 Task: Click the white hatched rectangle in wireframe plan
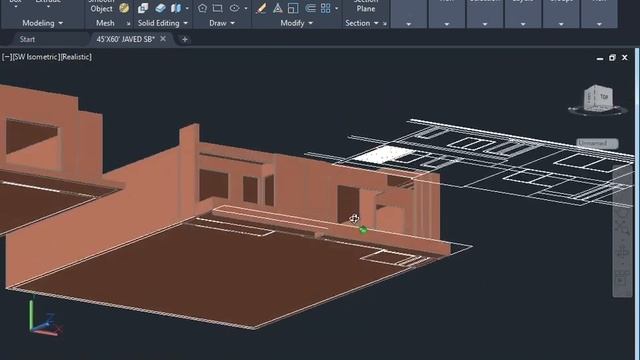pyautogui.click(x=384, y=154)
